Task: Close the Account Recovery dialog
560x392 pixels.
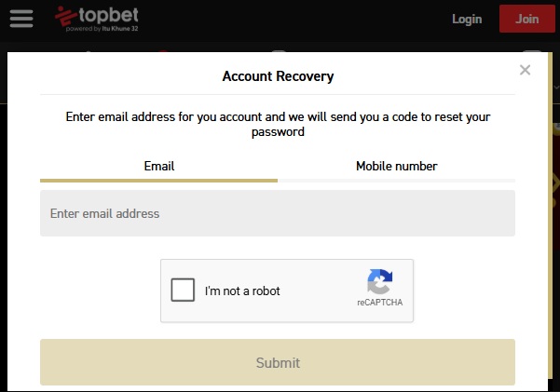Action: 525,70
